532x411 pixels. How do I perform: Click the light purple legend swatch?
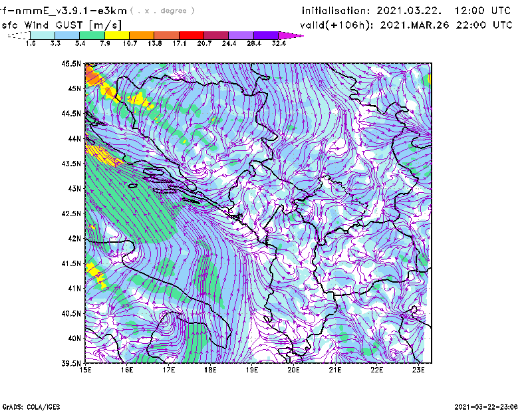point(241,35)
